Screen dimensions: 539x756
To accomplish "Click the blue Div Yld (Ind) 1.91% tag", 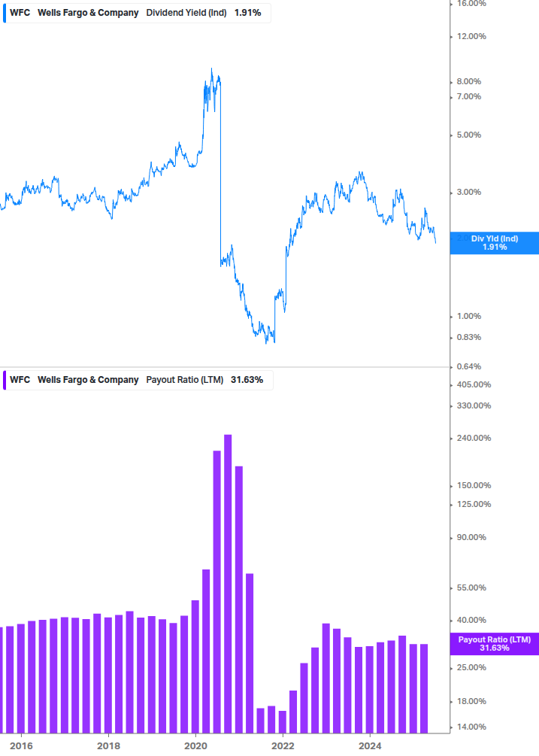I will tap(494, 243).
